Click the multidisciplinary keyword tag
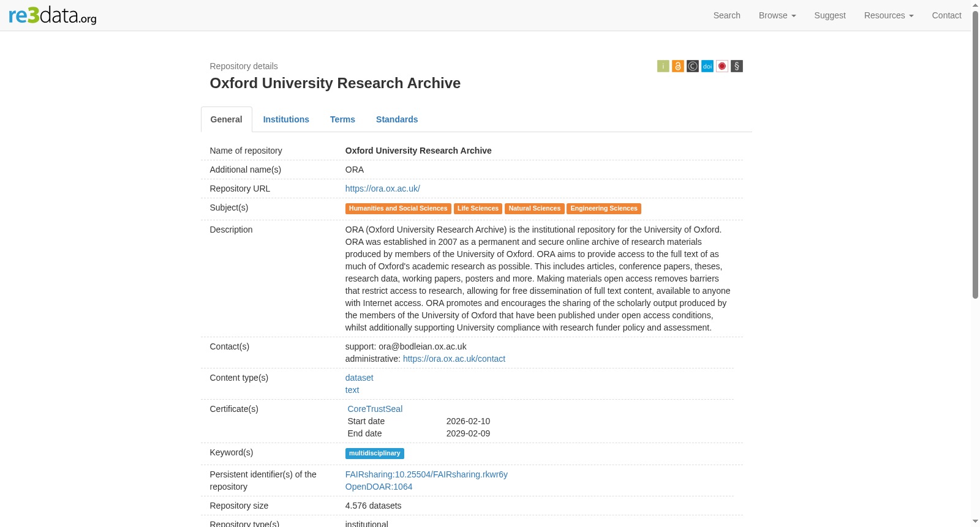 pos(375,454)
